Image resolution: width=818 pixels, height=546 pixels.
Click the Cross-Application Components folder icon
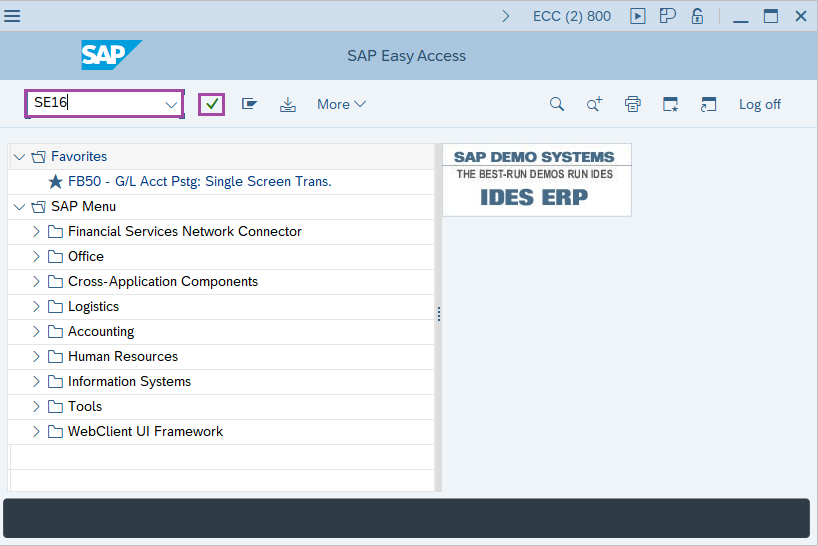click(x=55, y=282)
